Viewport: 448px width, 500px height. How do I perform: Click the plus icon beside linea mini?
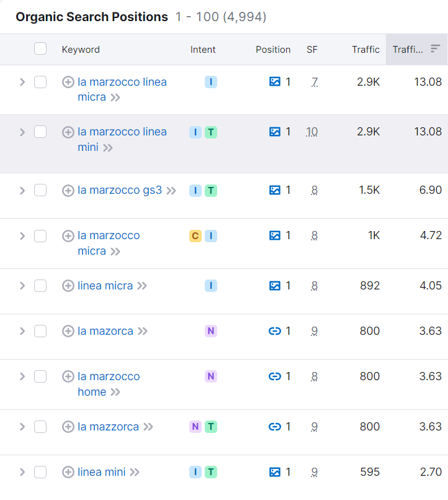click(x=68, y=472)
